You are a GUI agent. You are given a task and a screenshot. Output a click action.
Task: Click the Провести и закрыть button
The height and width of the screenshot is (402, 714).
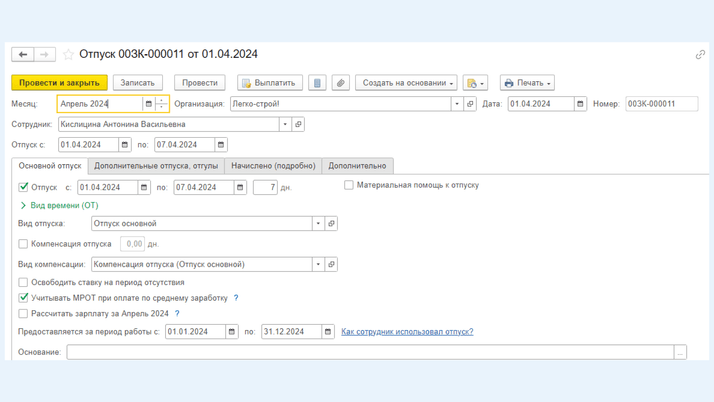coord(59,83)
